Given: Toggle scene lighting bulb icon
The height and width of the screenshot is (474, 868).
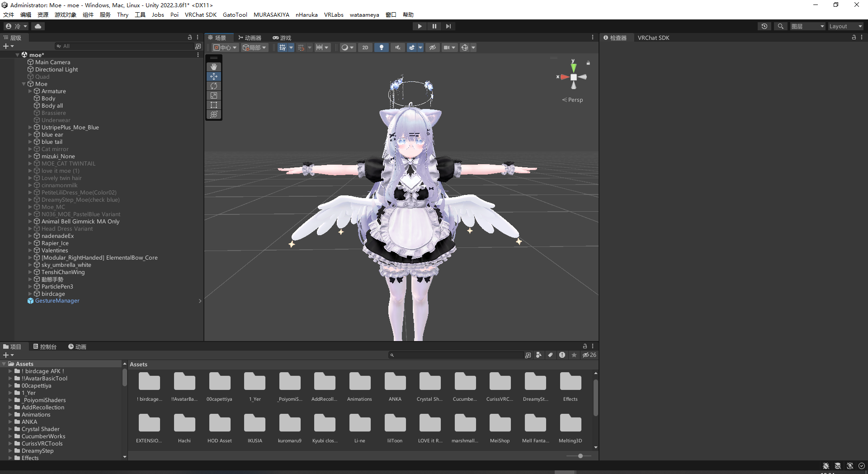Looking at the screenshot, I should pyautogui.click(x=381, y=47).
